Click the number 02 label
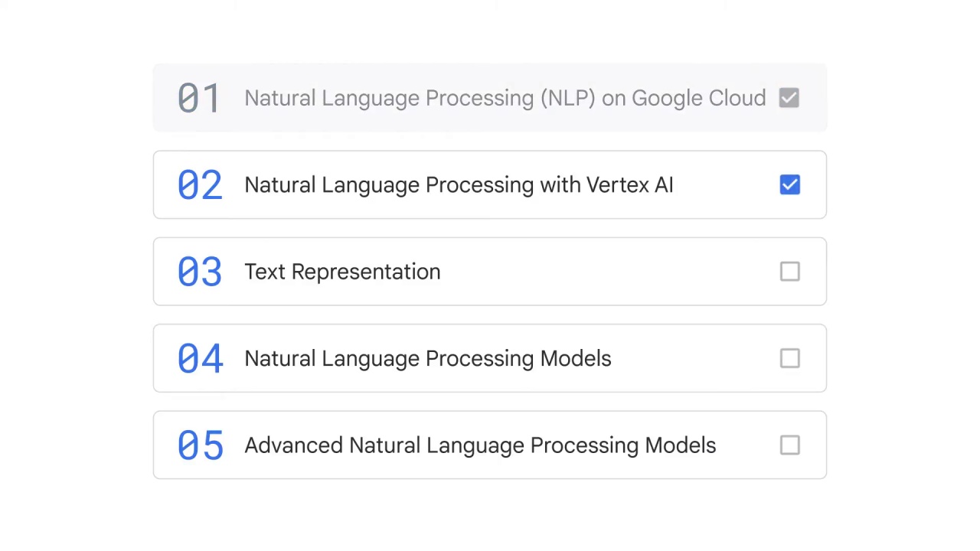This screenshot has width=980, height=551. (200, 184)
